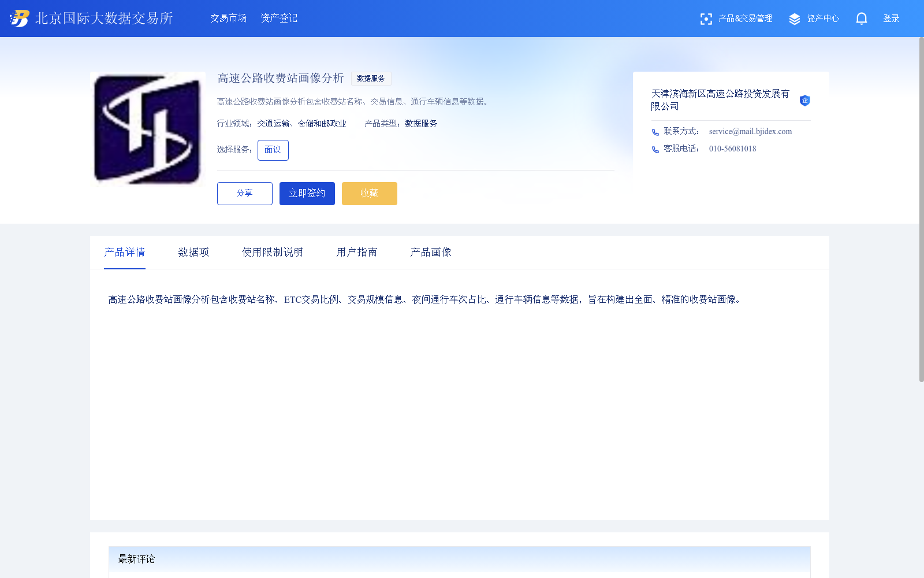Click the phone icon beside 客服电话
Image resolution: width=924 pixels, height=578 pixels.
click(x=655, y=149)
